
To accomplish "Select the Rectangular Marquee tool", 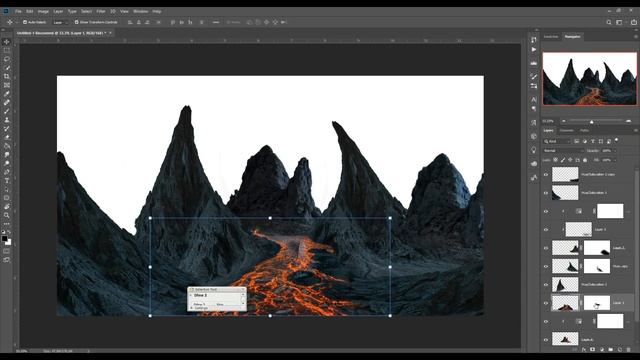I will (7, 50).
